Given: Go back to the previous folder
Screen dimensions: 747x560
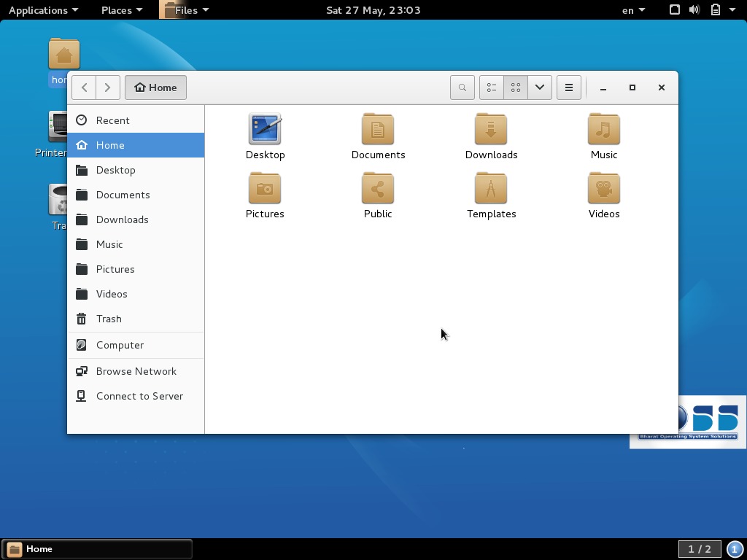Looking at the screenshot, I should (85, 87).
